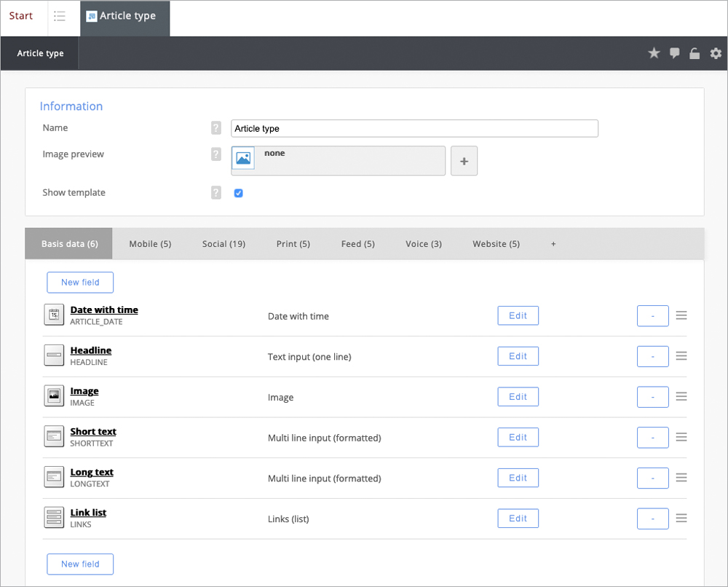The width and height of the screenshot is (728, 587).
Task: Edit the Headline field
Action: coord(518,356)
